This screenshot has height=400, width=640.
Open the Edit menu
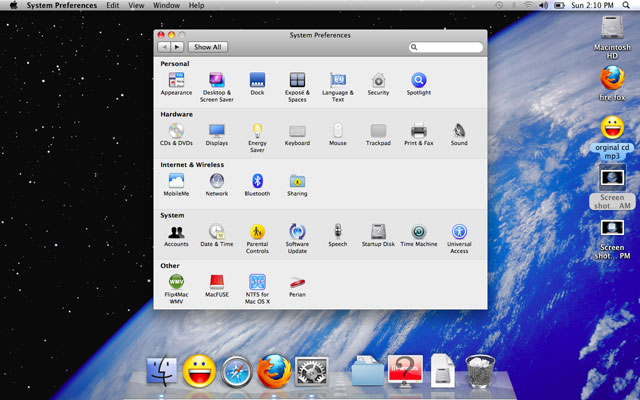click(113, 5)
